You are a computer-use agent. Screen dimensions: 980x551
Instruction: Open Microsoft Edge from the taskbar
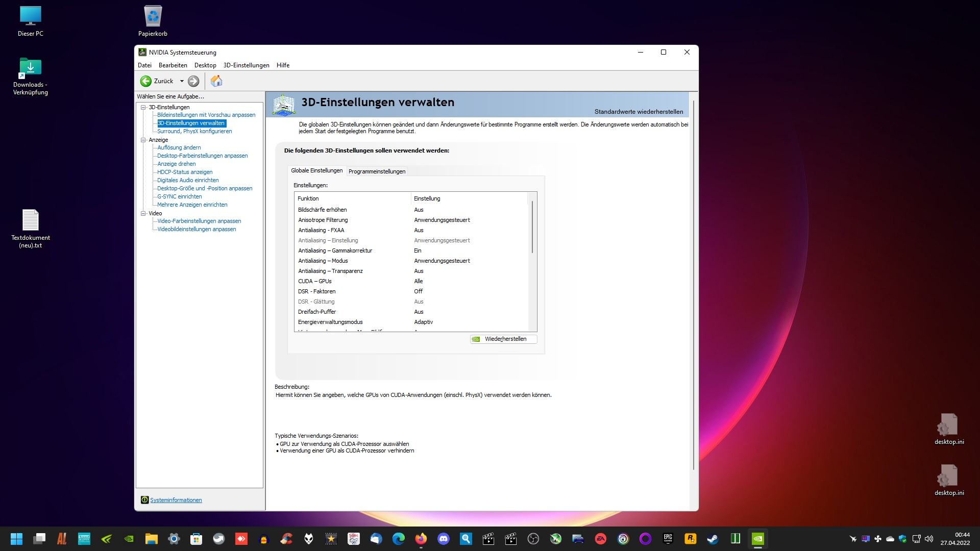point(399,539)
